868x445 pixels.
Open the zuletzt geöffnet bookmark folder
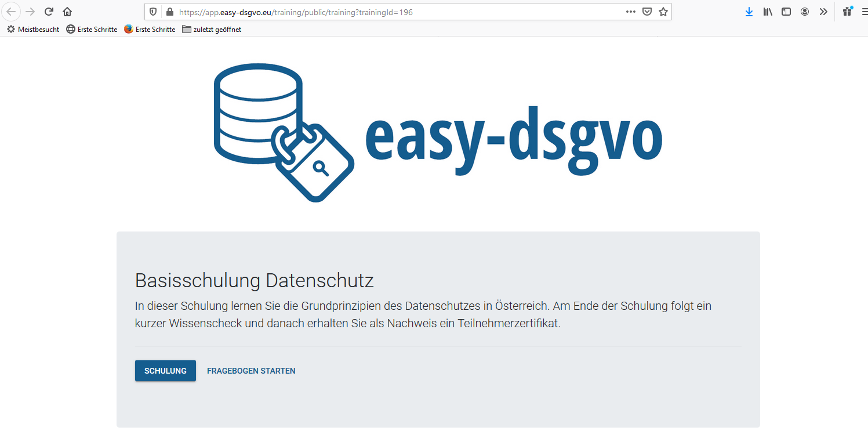click(212, 29)
